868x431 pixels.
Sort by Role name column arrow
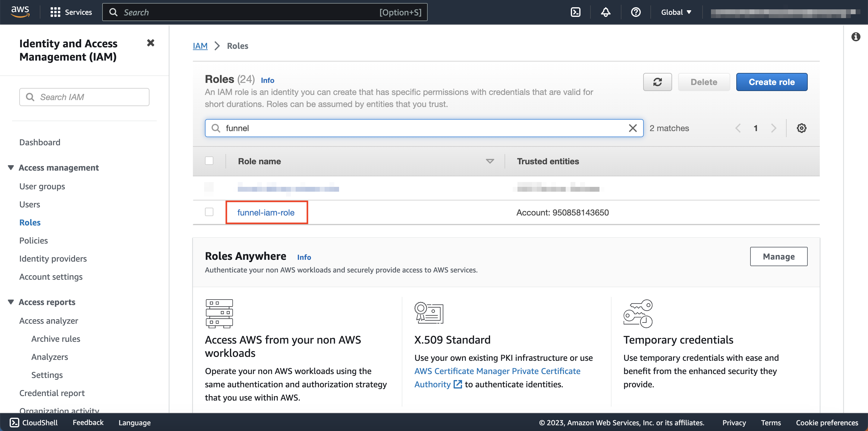coord(489,161)
